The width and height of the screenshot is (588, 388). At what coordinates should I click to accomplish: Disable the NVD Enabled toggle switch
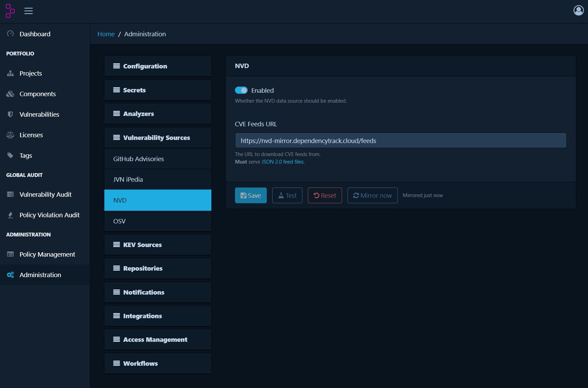[241, 90]
